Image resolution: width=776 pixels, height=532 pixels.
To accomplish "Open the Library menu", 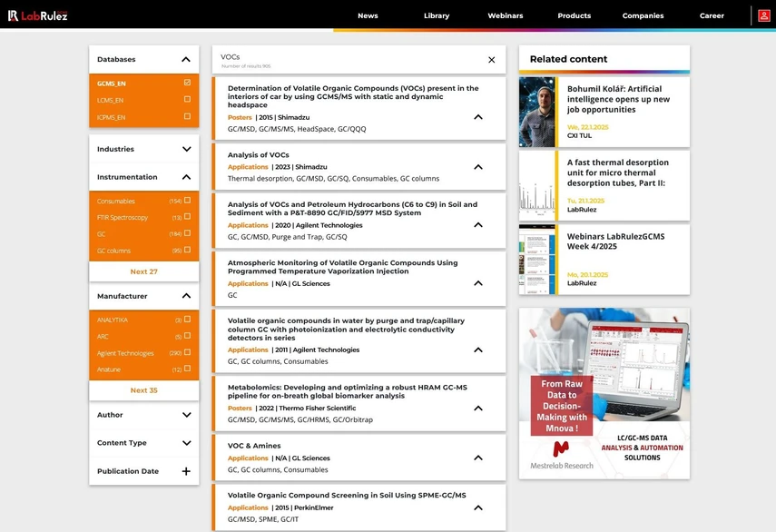I will pyautogui.click(x=437, y=15).
